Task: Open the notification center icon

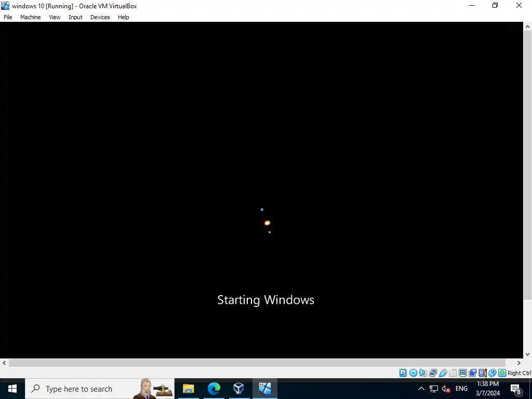Action: point(516,389)
